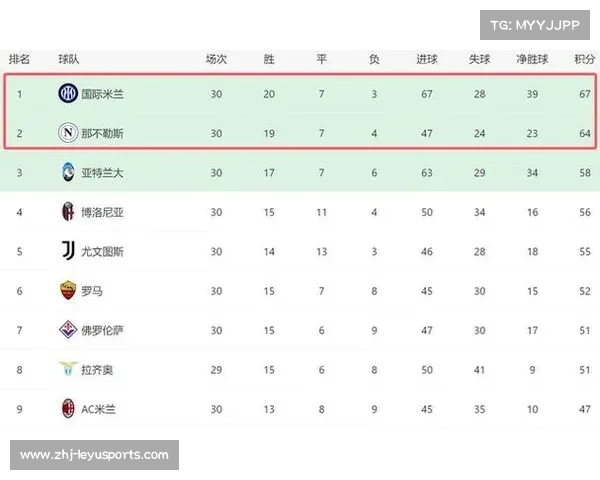Click the Napoli club crest
Viewport: 600px width, 480px height.
point(67,133)
